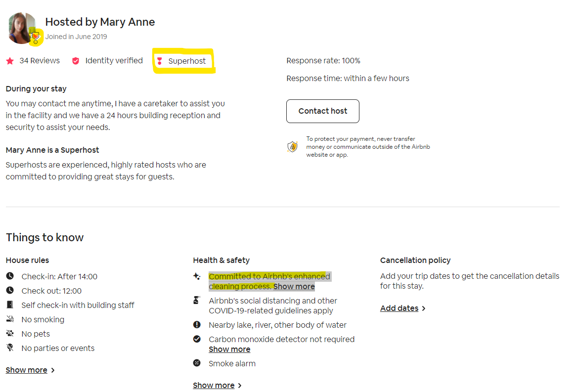Click the clock icon next to Check-in
This screenshot has width=574, height=392.
click(x=10, y=276)
